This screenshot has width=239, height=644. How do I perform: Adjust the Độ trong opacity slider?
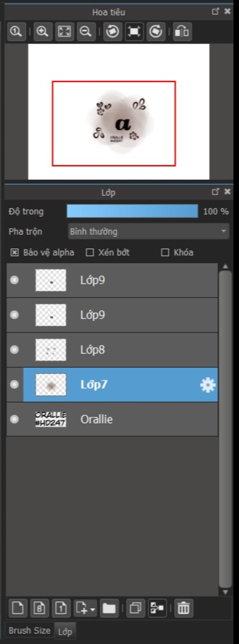click(132, 211)
